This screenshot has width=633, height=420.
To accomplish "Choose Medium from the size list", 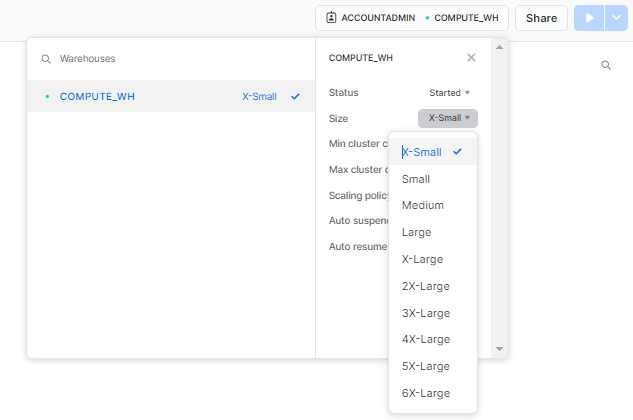I will pos(422,205).
